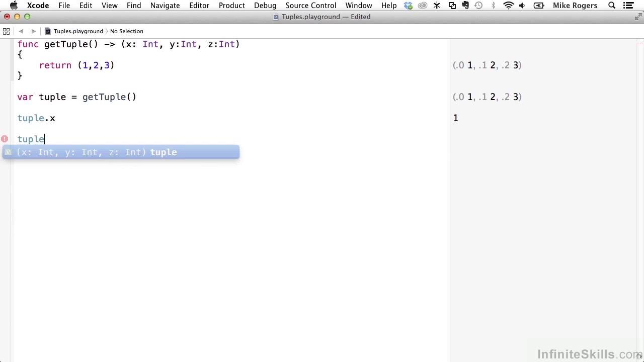
Task: Click the result value '1' for tuple.x
Action: [455, 118]
